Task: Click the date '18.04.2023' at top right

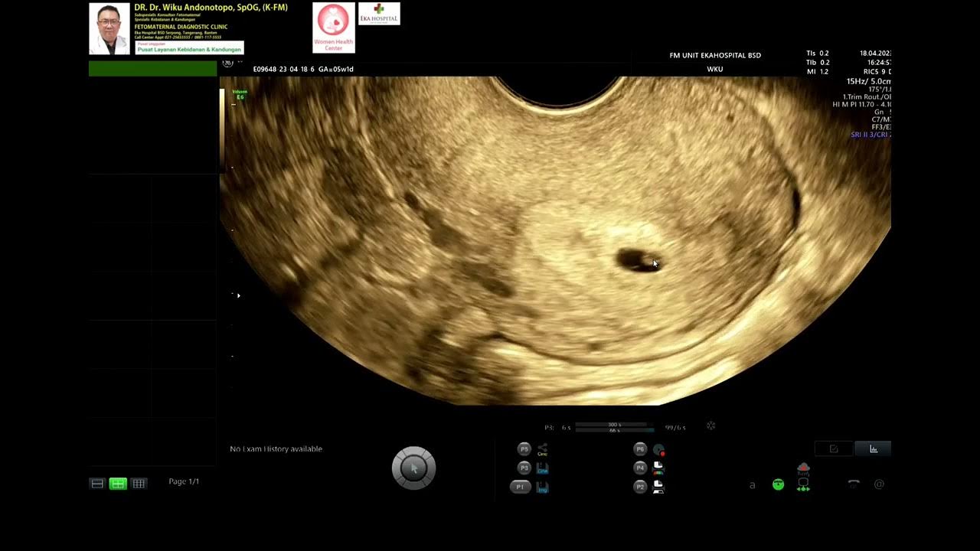Action: pyautogui.click(x=875, y=54)
